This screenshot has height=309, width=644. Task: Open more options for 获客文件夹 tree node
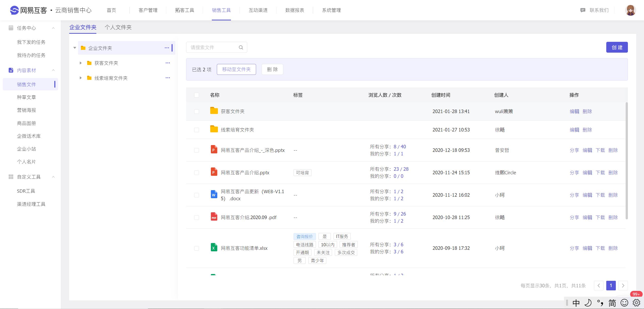coord(168,63)
